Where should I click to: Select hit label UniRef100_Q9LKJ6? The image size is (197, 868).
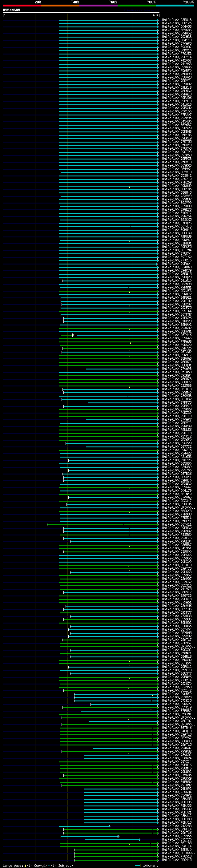[177, 88]
